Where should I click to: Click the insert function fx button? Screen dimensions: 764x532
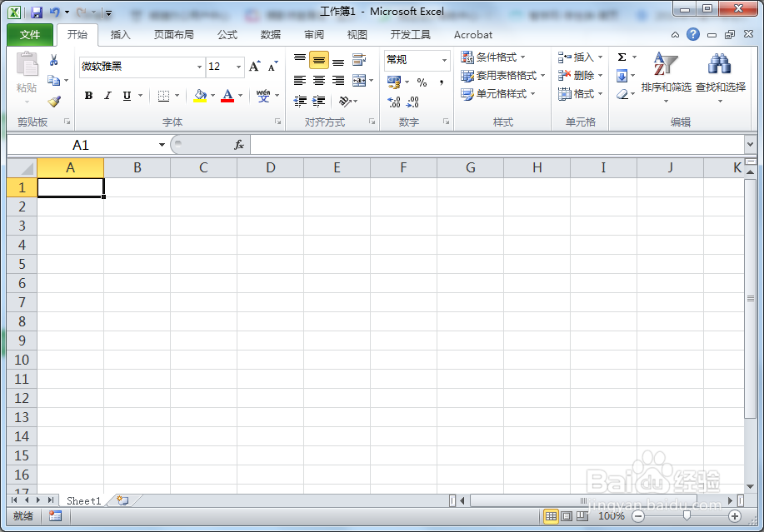239,145
